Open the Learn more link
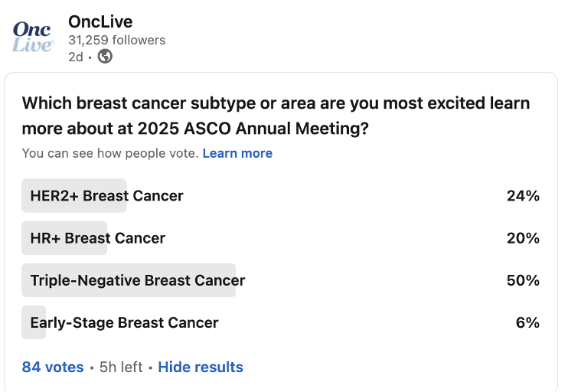 [237, 153]
